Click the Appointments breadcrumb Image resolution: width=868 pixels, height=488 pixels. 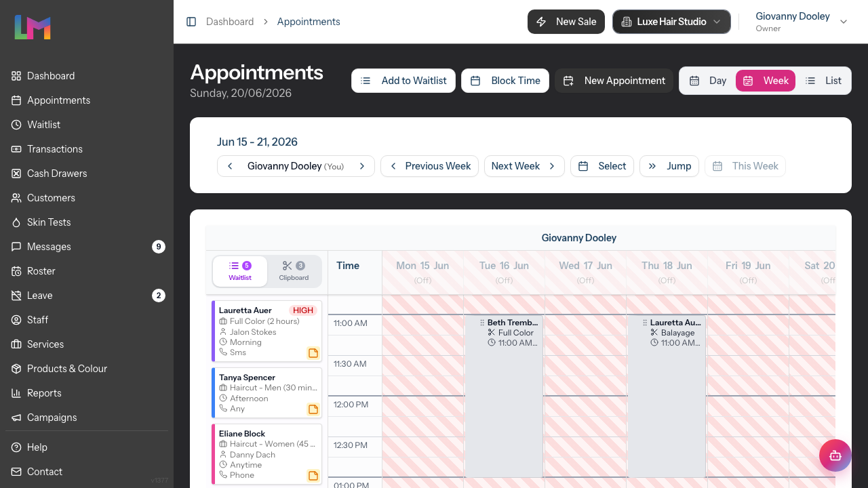(x=309, y=22)
